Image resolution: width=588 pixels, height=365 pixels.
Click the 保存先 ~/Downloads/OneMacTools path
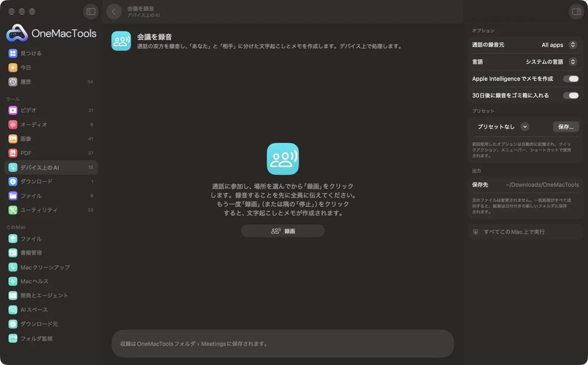click(542, 185)
